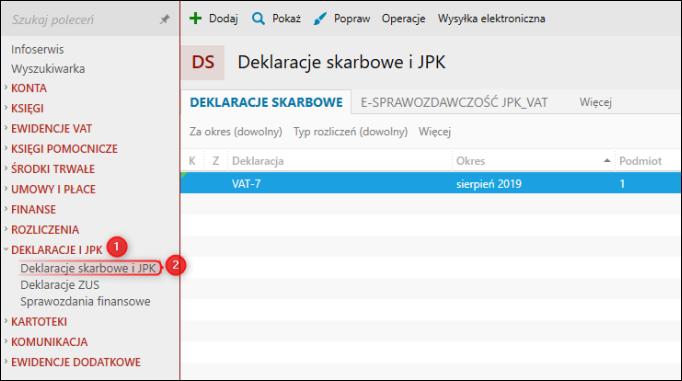Select KARTOTEKI in the navigation tree

coord(39,322)
